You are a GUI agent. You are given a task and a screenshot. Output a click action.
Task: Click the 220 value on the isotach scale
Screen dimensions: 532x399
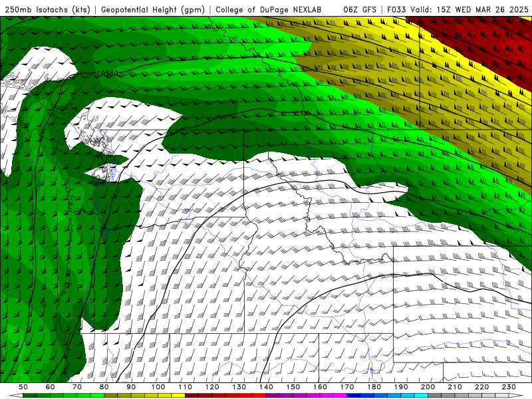(x=481, y=387)
